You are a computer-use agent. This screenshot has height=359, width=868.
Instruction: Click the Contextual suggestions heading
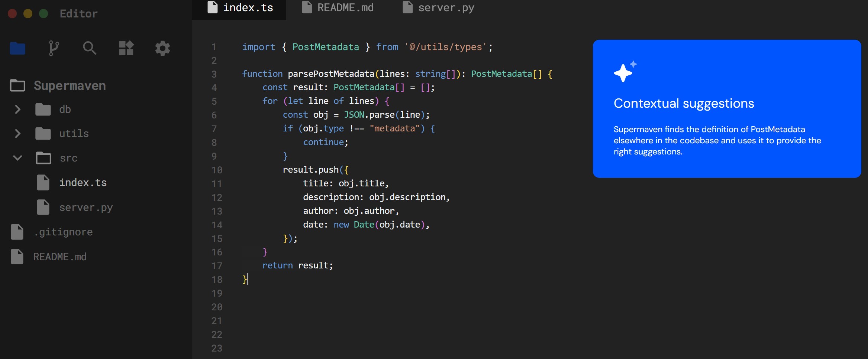point(684,103)
